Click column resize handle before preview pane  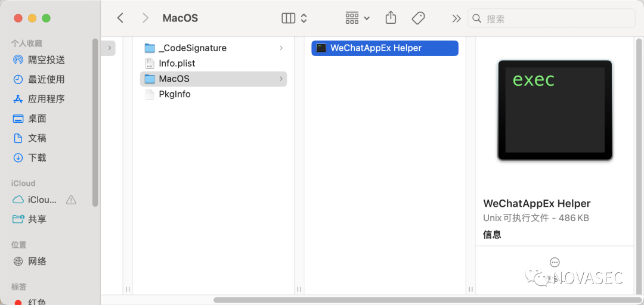pyautogui.click(x=471, y=289)
